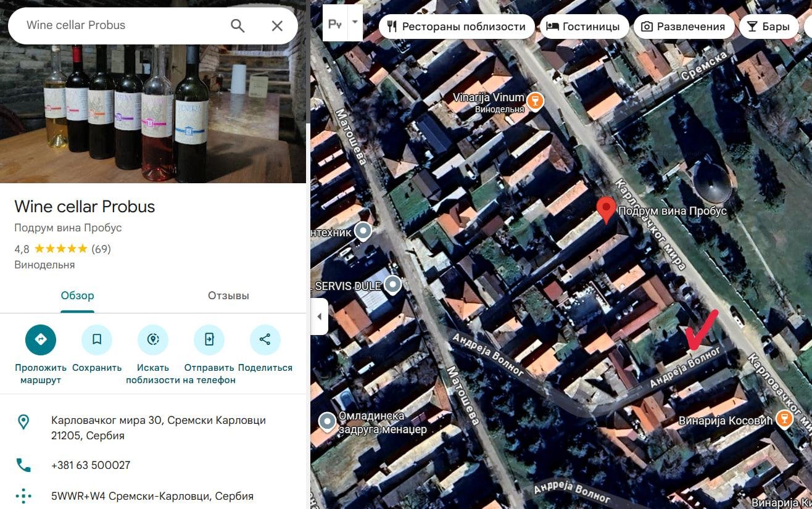
Task: Click the address location pin icon
Action: point(23,422)
